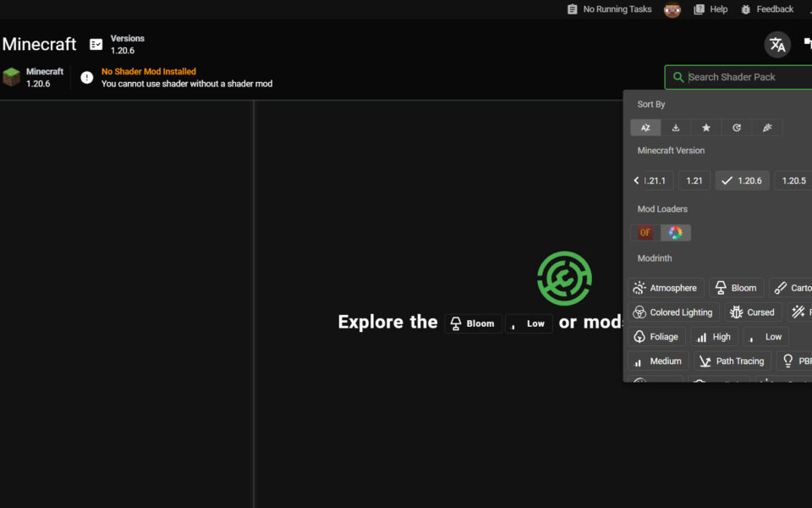Viewport: 812px width, 508px height.
Task: Toggle the Bloom filter in the dropdown panel
Action: [736, 288]
